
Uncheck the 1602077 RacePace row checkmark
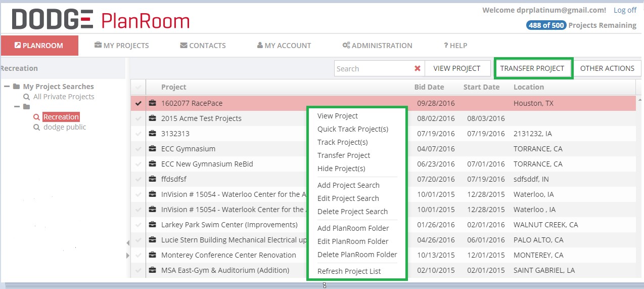click(139, 103)
